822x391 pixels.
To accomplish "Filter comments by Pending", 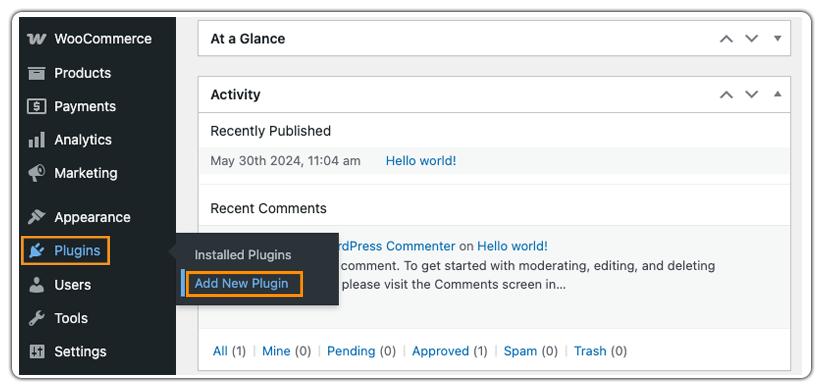I will click(x=351, y=351).
